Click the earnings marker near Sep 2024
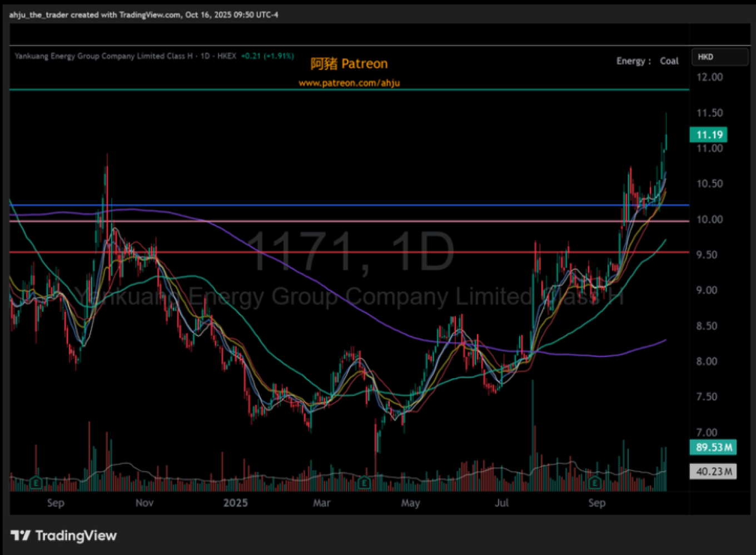 click(36, 482)
